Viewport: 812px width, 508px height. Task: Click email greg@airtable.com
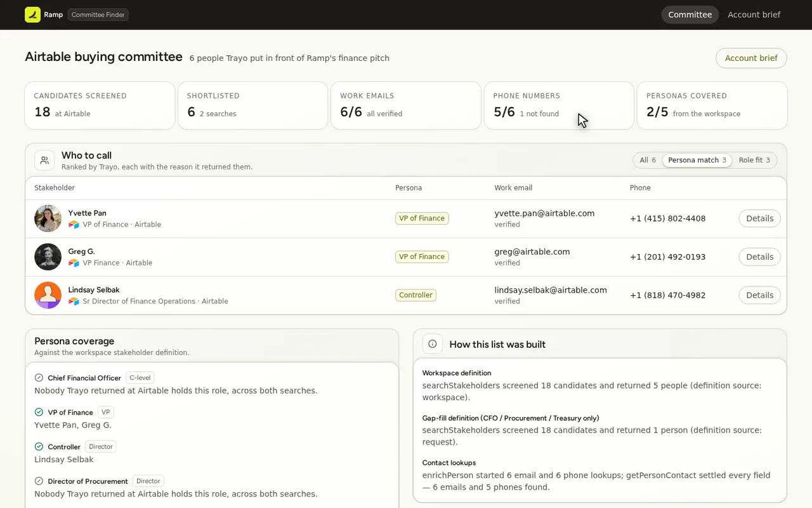pyautogui.click(x=532, y=251)
